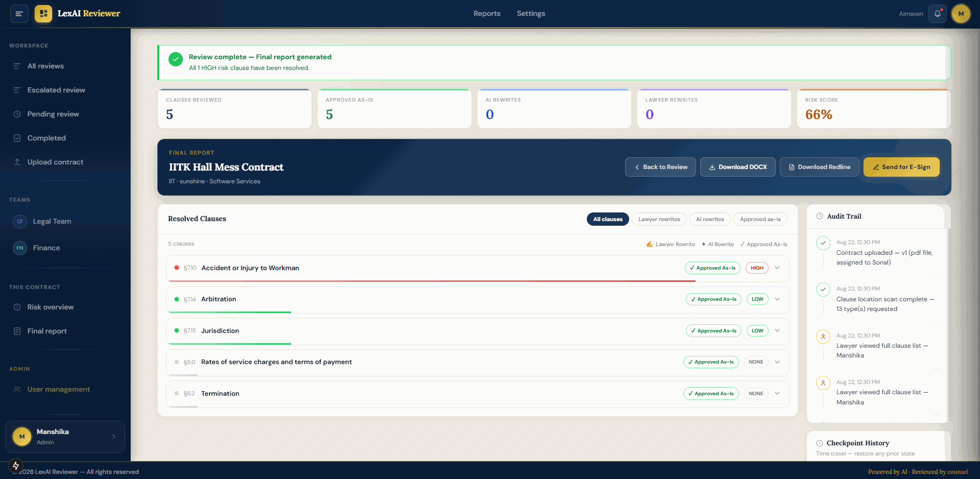Select the AI rewrites filter tab

coord(710,220)
